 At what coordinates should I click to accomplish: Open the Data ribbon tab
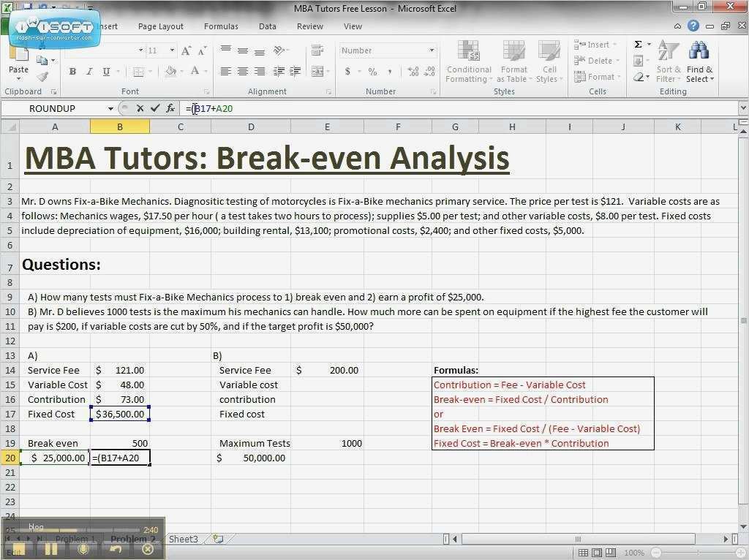tap(268, 26)
